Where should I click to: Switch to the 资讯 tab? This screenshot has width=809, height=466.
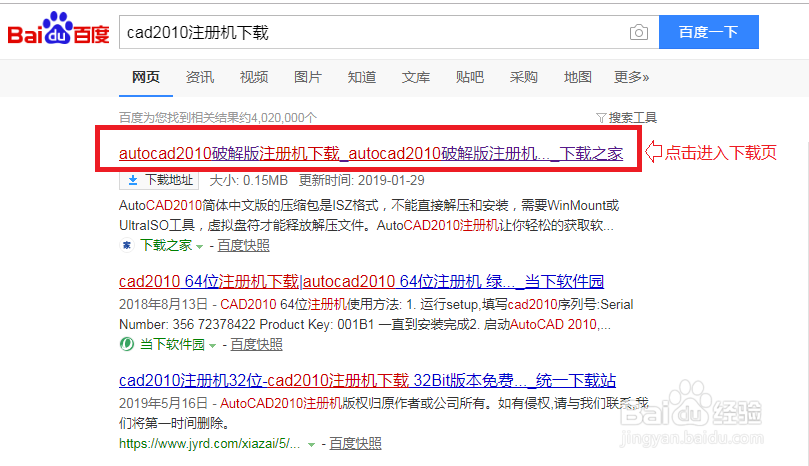(x=200, y=77)
